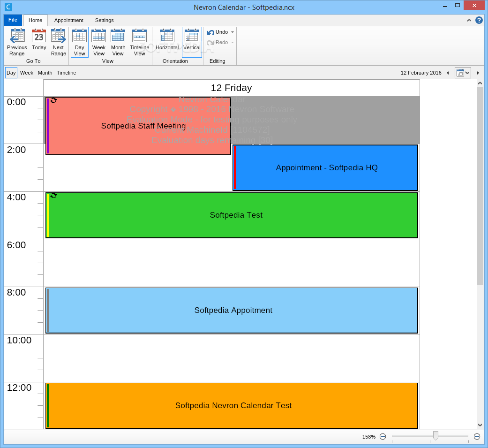Click recurrence icon on Softpedia Test
The width and height of the screenshot is (488, 448).
tap(53, 196)
